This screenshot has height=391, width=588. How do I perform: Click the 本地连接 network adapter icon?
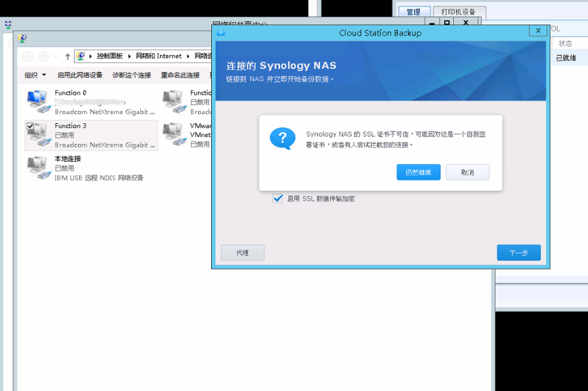(x=37, y=168)
